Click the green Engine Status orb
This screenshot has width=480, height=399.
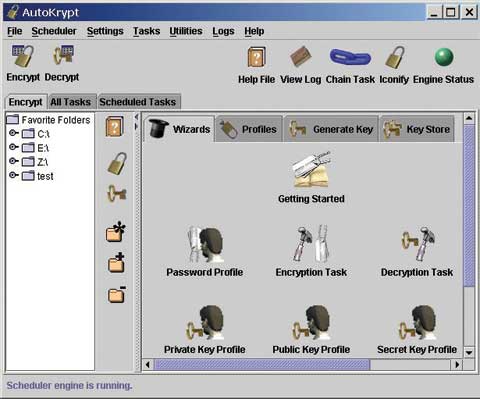click(x=444, y=57)
